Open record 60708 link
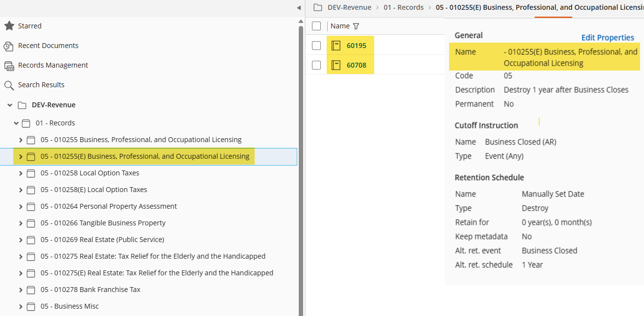The width and height of the screenshot is (644, 316). point(357,65)
